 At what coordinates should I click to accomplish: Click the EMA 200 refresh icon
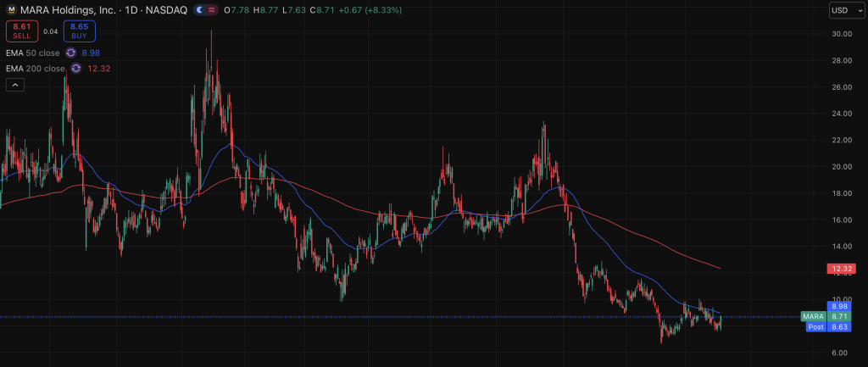76,68
